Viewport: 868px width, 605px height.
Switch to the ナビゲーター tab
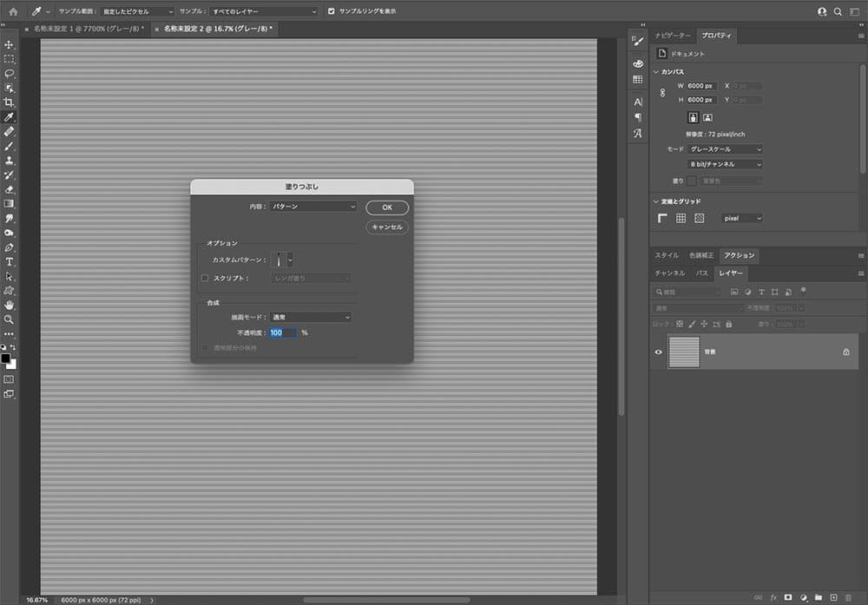[673, 36]
